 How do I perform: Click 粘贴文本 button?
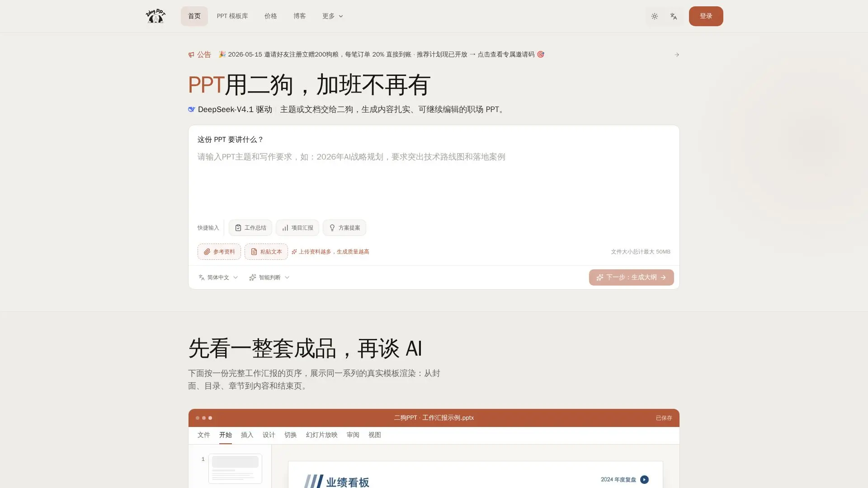point(266,252)
